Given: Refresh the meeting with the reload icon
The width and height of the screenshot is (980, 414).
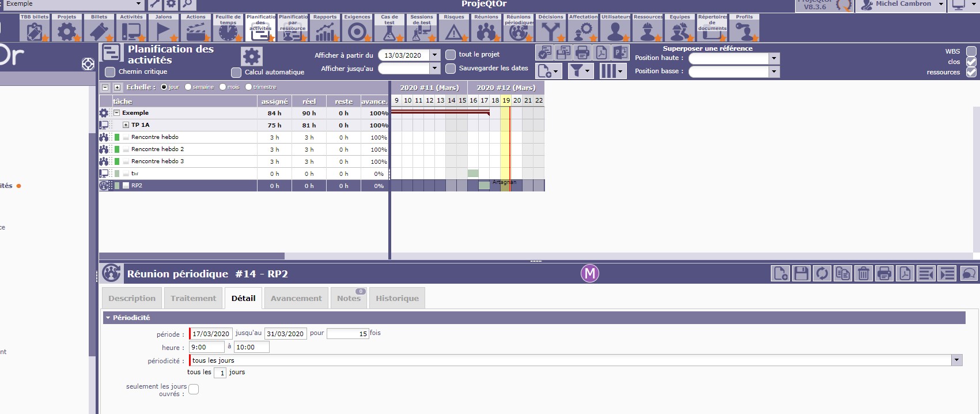Looking at the screenshot, I should tap(822, 273).
